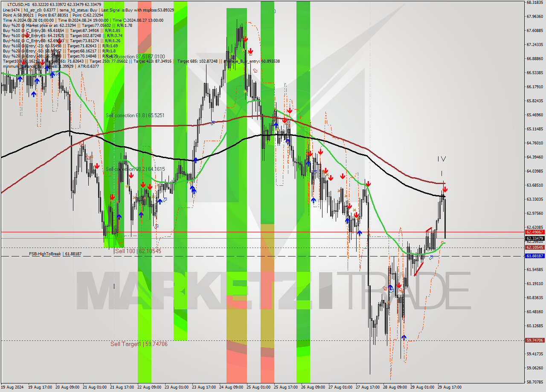The width and height of the screenshot is (546, 392).
Task: Click the 'Sell 100 | 62.10545' label
Action: [138, 251]
